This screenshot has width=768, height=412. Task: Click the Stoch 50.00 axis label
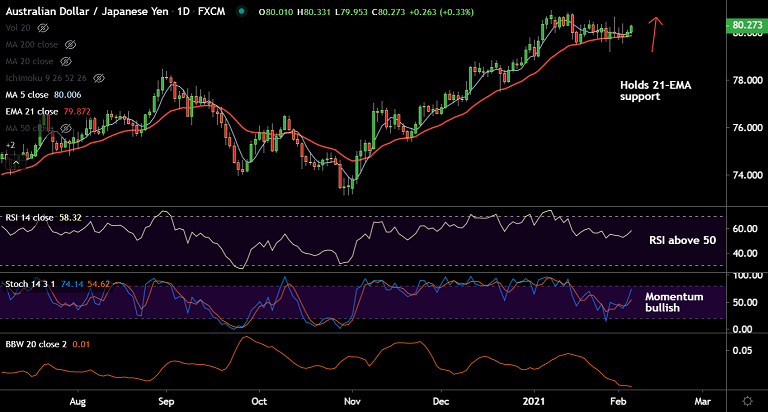click(x=745, y=302)
